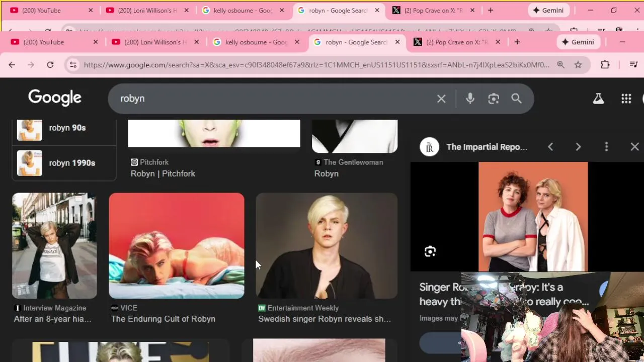Close the Pop Crave on X tab
Viewport: 644px width, 362px height.
pos(498,42)
